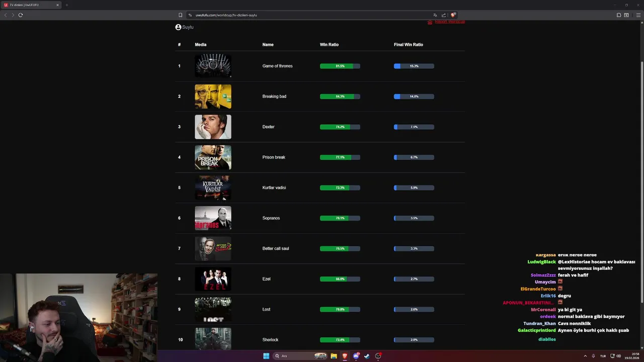Expand the system tray hidden icons chevron

[585, 356]
